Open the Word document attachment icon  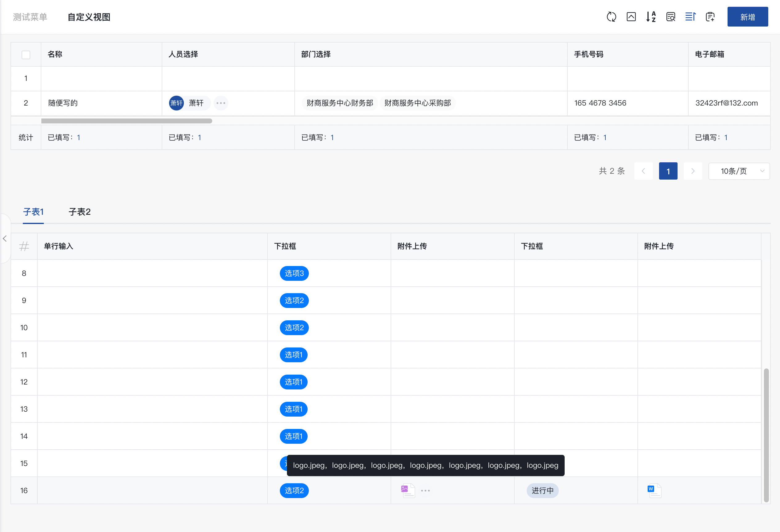tap(654, 490)
